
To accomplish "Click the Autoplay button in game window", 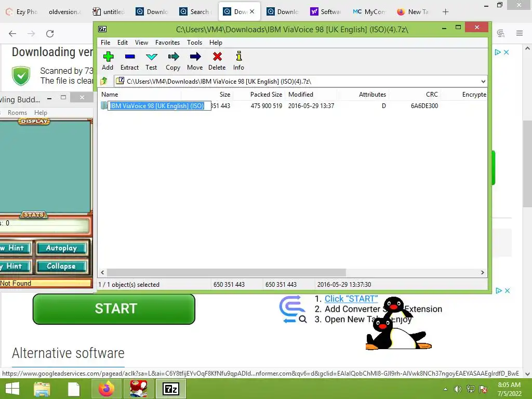I will pyautogui.click(x=61, y=248).
